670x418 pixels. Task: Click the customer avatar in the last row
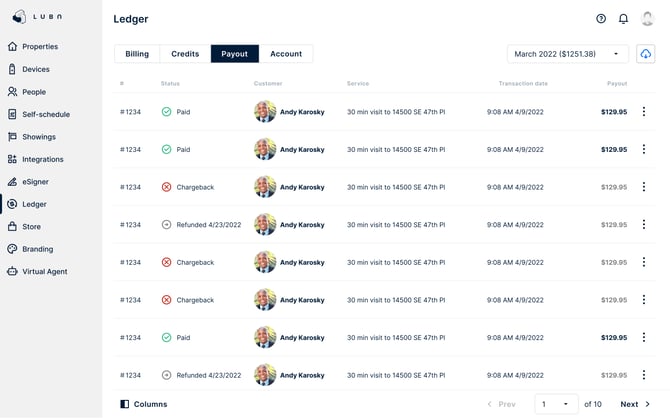(265, 375)
